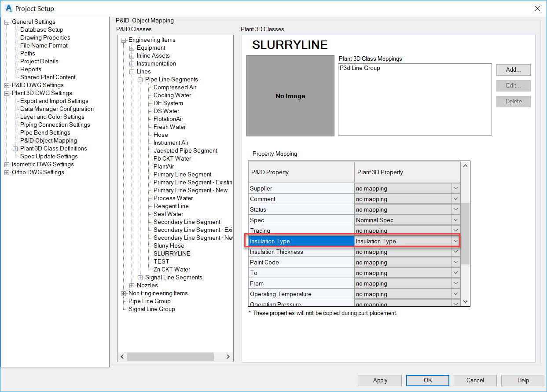
Task: Select Signal Line Group class
Action: tap(152, 309)
